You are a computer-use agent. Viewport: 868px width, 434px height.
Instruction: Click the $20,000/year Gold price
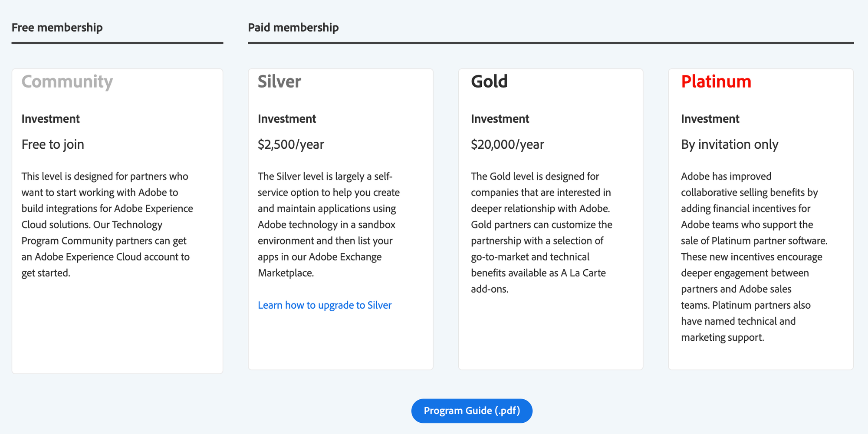(507, 144)
